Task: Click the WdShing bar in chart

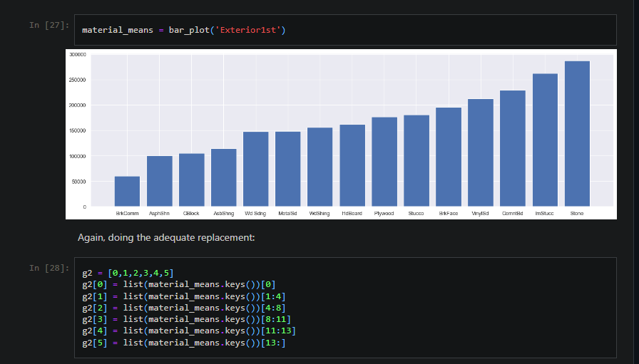Action: coord(320,167)
